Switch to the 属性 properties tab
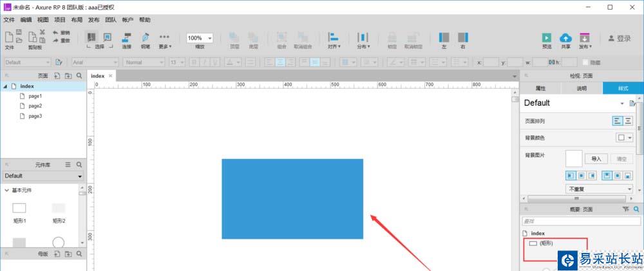644x271 pixels. pos(540,88)
